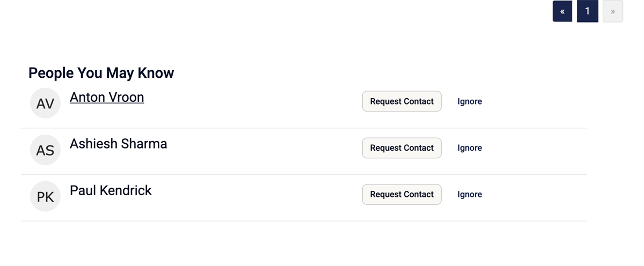Image resolution: width=644 pixels, height=266 pixels.
Task: Click the divider line below Paul Kendrick row
Action: click(303, 221)
